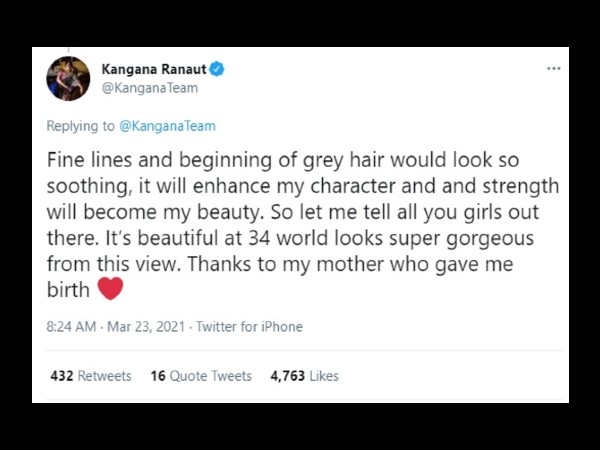Open the three-dot more options menu
The height and width of the screenshot is (450, 600).
point(554,68)
